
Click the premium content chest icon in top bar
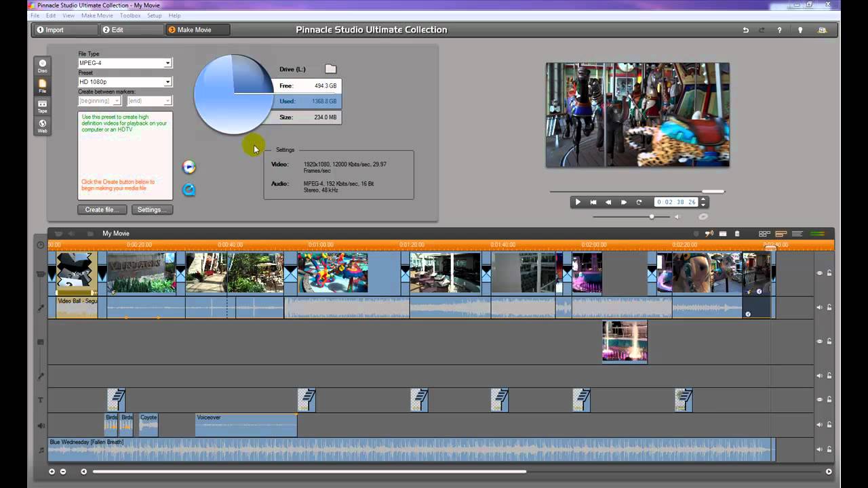(822, 30)
